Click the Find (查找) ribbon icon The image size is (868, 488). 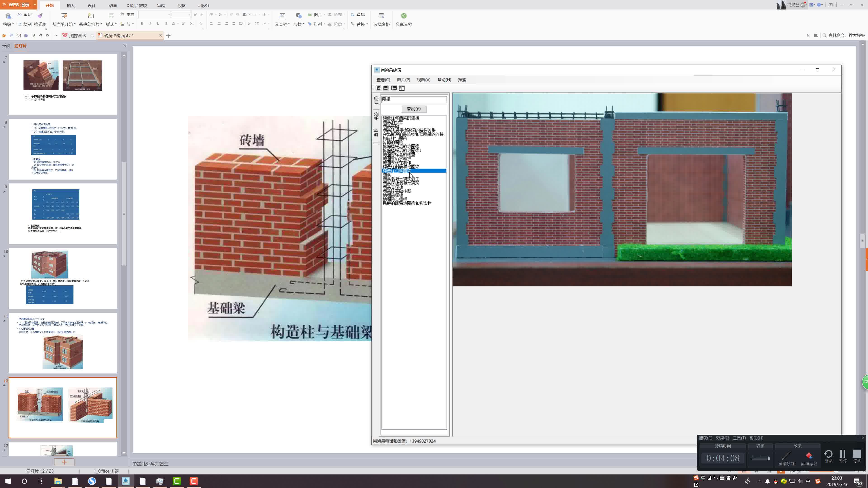[x=353, y=14]
